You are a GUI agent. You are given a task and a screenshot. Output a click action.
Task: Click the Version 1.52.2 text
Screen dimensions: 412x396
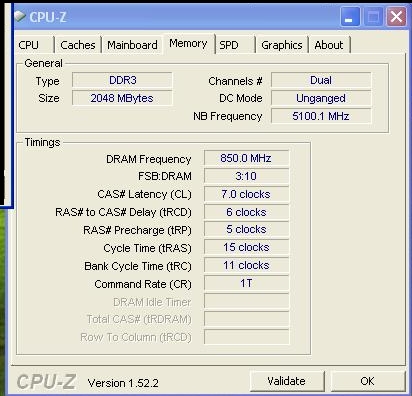tap(123, 383)
